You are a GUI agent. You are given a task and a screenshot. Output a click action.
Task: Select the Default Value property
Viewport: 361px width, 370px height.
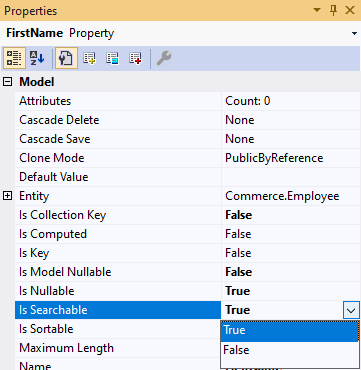point(118,177)
